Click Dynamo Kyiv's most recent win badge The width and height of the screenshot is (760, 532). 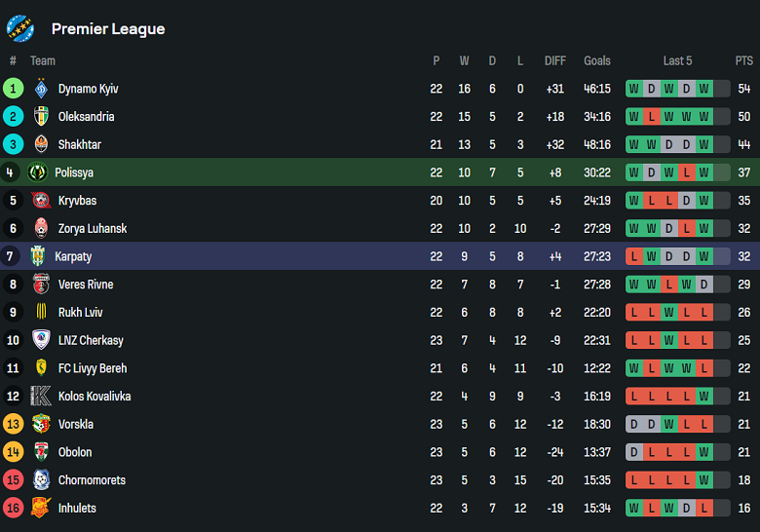click(x=704, y=89)
